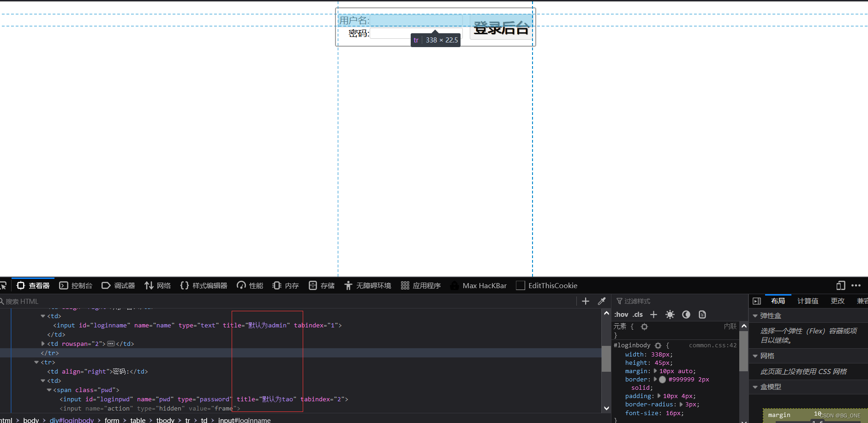
Task: Add a new node with plus icon
Action: point(586,301)
